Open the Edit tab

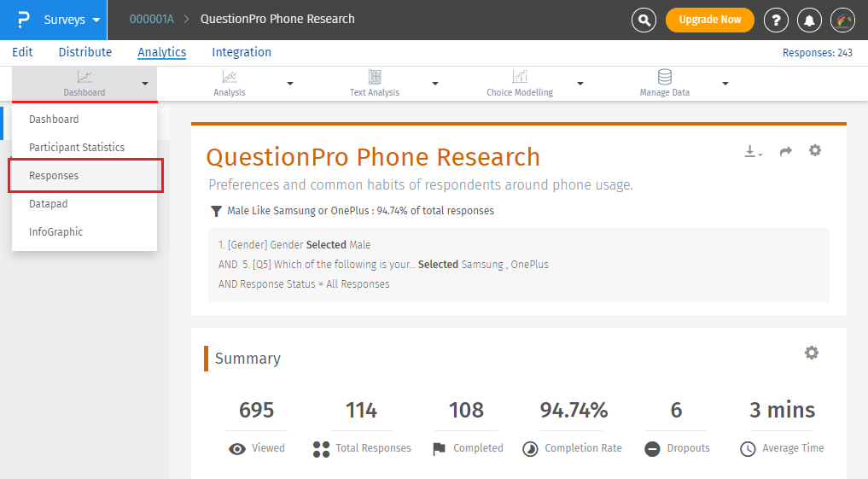tap(22, 52)
